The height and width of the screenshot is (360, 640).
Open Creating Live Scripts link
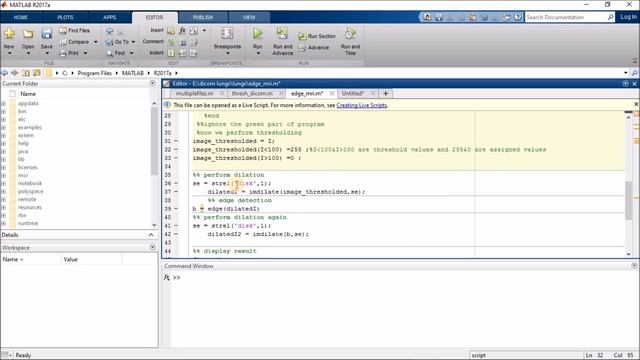[x=361, y=105]
